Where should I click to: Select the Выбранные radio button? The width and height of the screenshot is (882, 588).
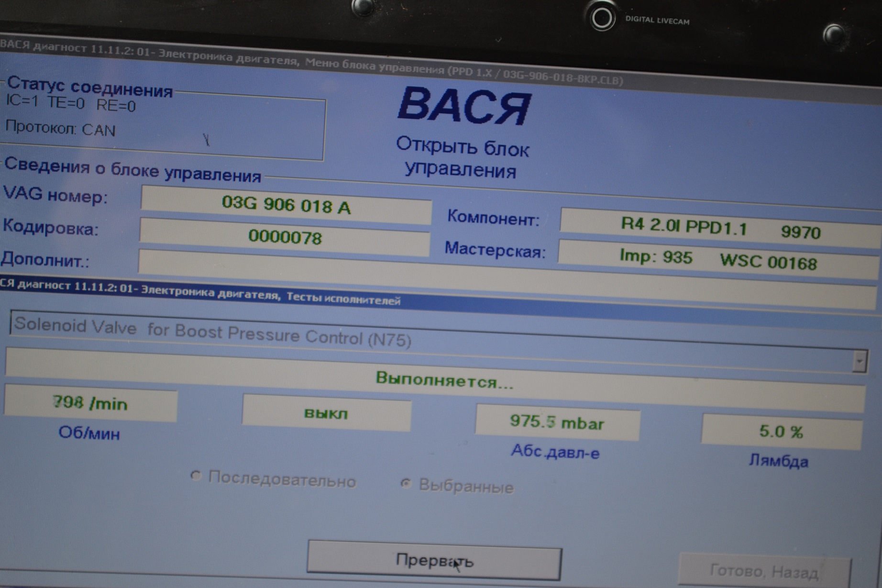(406, 484)
